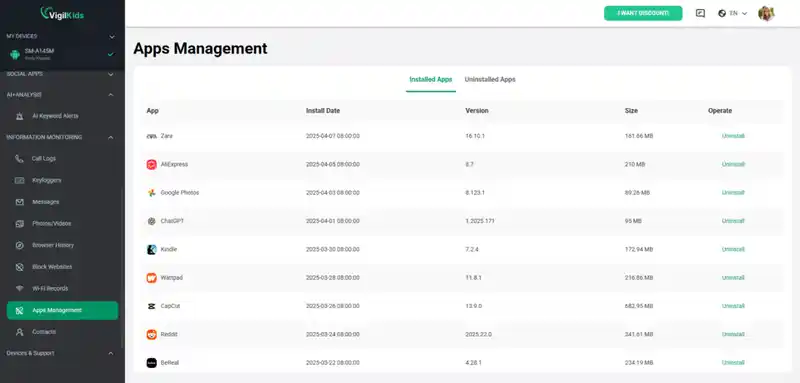
Task: Click the VigilKids logo
Action: click(x=62, y=14)
